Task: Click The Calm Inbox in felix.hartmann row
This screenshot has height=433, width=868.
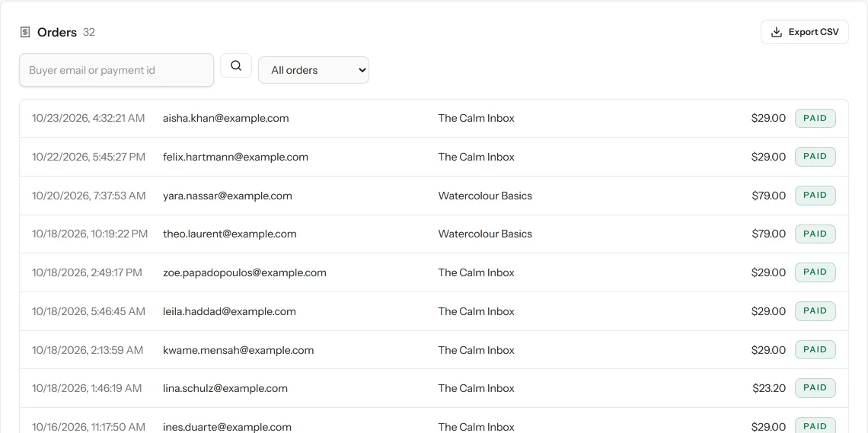Action: pos(476,157)
